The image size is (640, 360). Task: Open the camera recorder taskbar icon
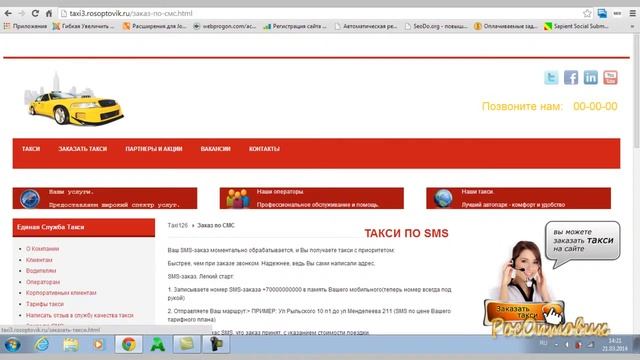[x=216, y=345]
